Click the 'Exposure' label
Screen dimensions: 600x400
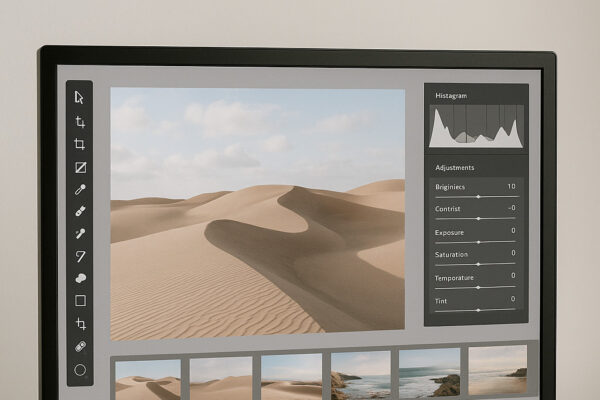[x=449, y=232]
